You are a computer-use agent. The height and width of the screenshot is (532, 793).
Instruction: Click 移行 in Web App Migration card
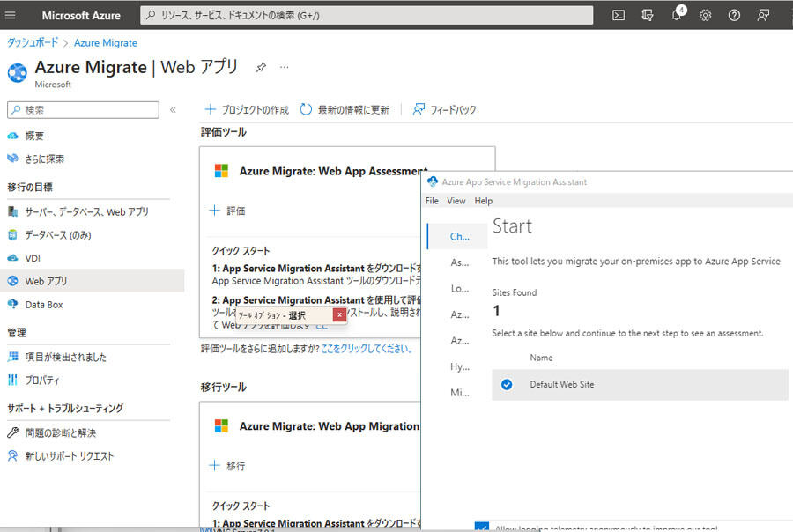tap(227, 465)
